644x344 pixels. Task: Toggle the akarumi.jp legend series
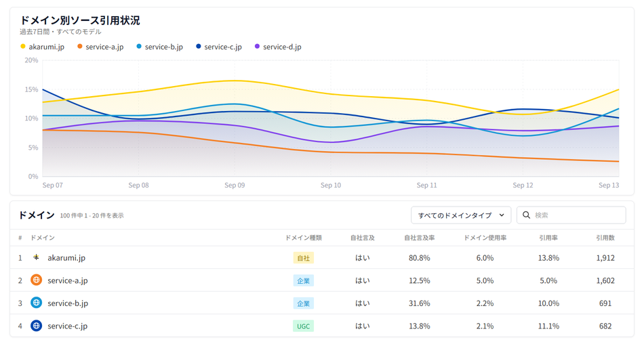(x=42, y=47)
